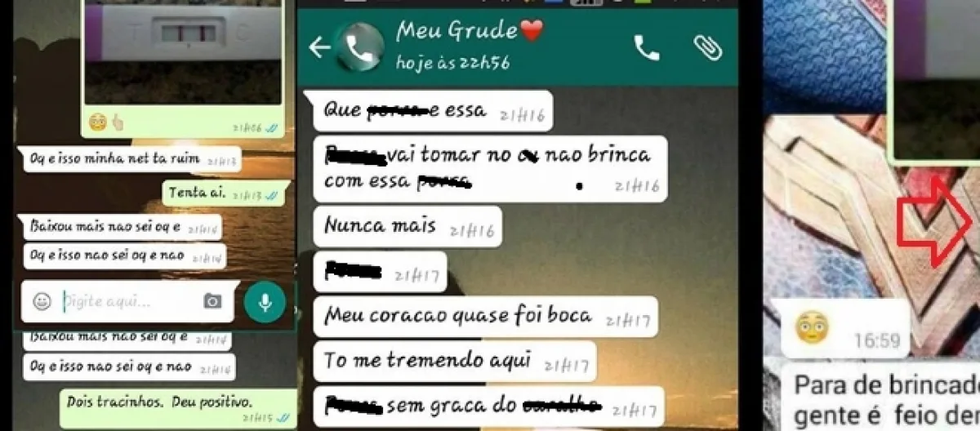The image size is (980, 431).
Task: Open the paperclip attachment menu
Action: tap(707, 47)
